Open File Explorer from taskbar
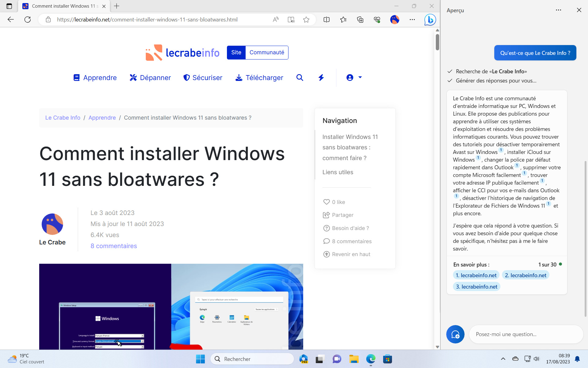The width and height of the screenshot is (588, 368). click(354, 359)
